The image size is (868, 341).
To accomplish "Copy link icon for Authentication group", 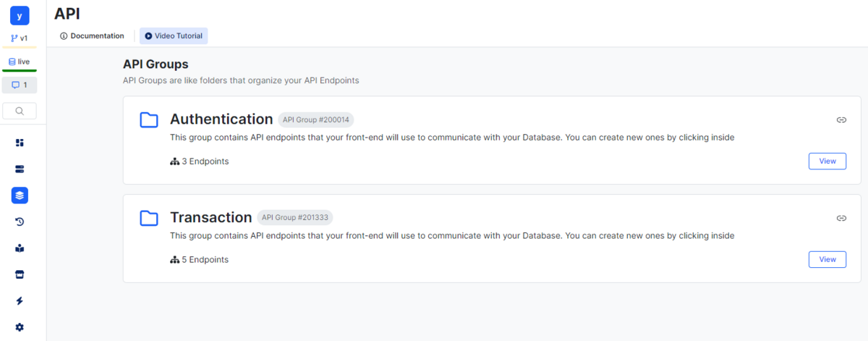I will tap(841, 119).
